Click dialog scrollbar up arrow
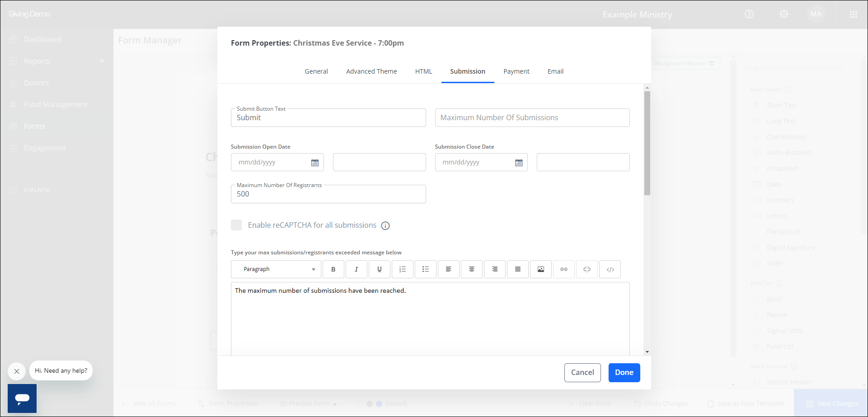 click(647, 88)
